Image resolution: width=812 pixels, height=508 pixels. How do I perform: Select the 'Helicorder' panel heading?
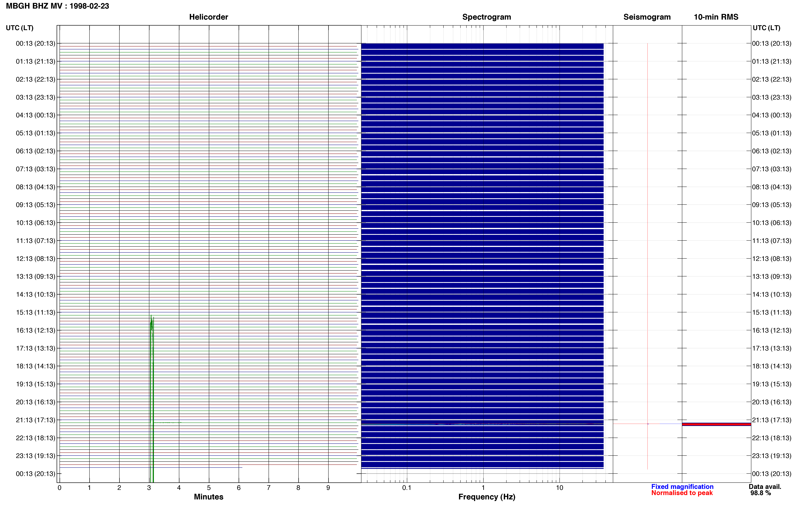[209, 17]
